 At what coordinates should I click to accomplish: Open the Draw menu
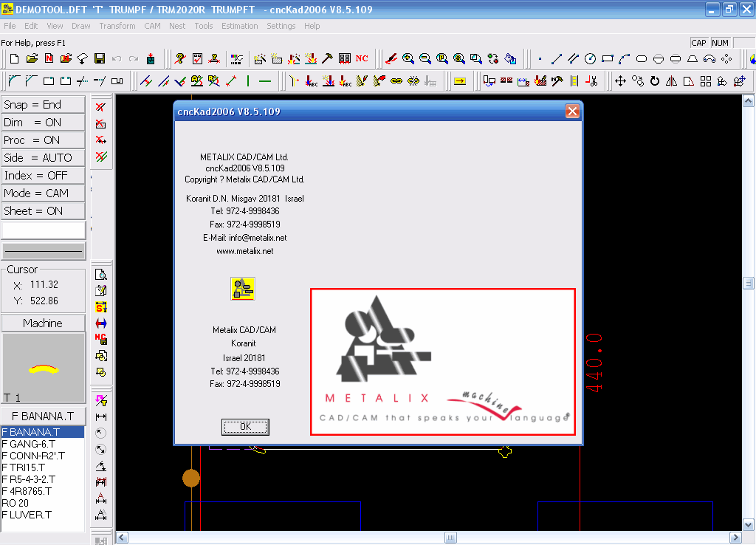81,26
